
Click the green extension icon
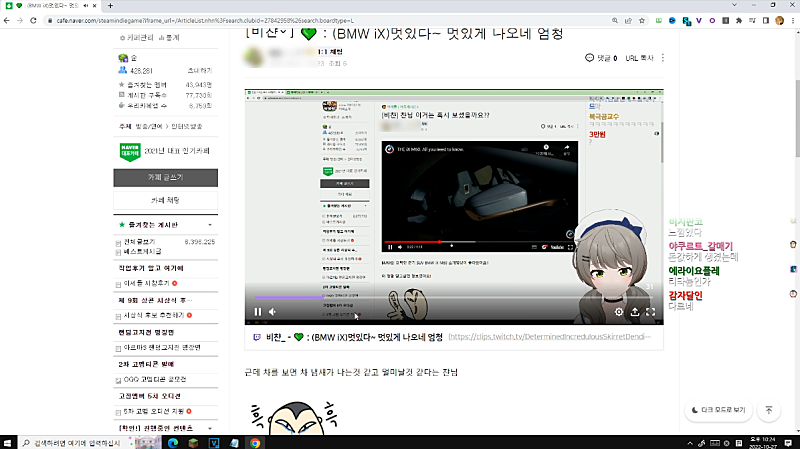[x=659, y=20]
